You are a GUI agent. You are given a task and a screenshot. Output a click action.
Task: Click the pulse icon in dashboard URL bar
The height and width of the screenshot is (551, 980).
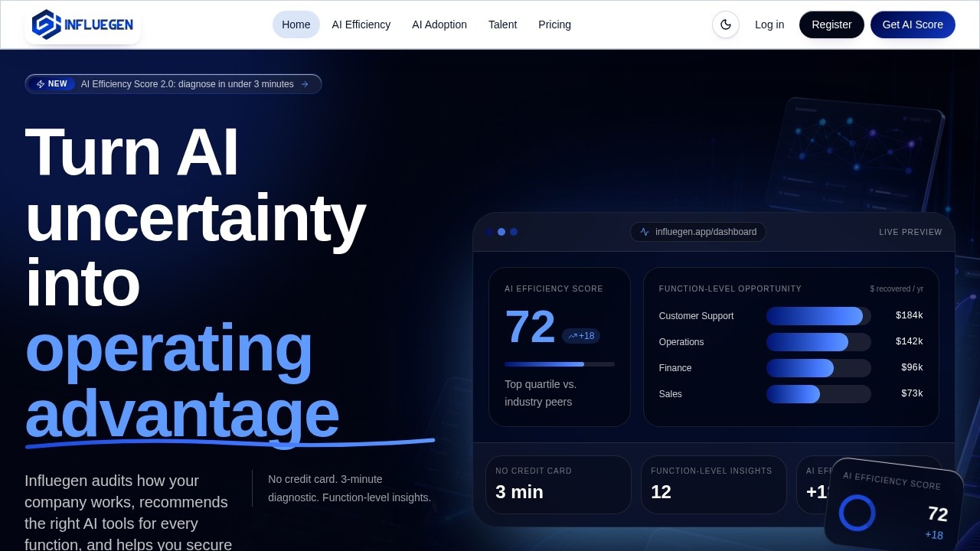(645, 232)
